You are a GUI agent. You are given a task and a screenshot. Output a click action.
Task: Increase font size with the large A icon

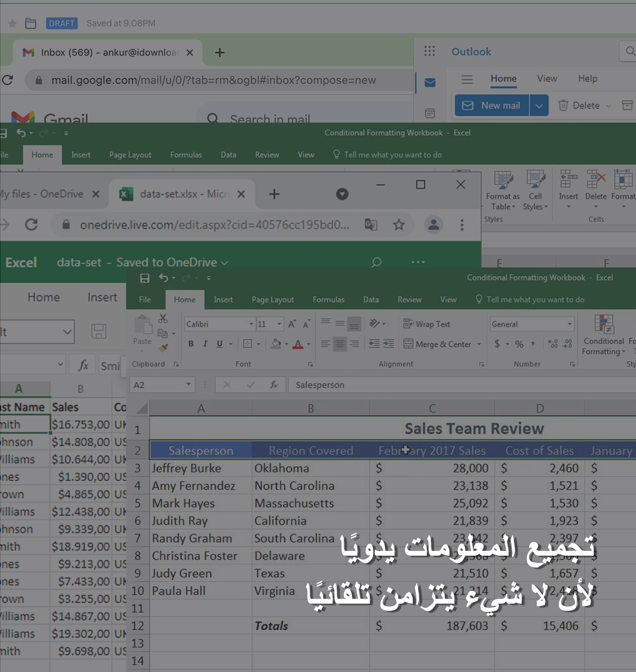pyautogui.click(x=292, y=324)
